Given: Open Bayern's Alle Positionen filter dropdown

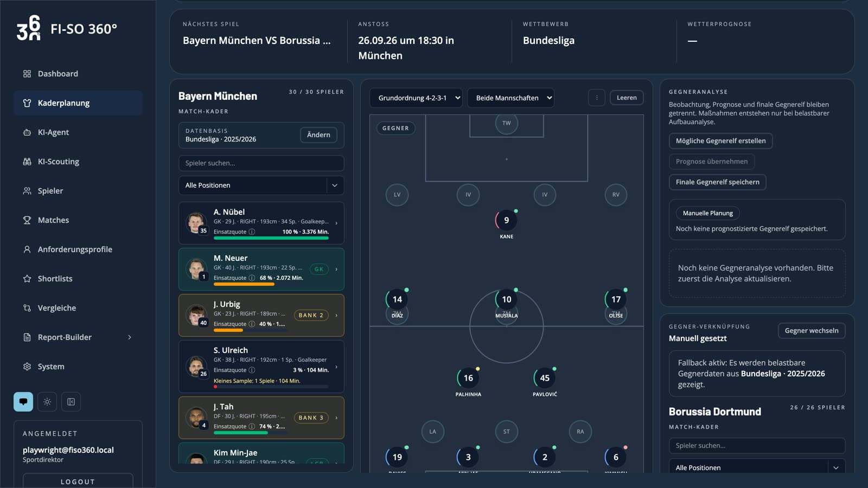Looking at the screenshot, I should (x=261, y=185).
